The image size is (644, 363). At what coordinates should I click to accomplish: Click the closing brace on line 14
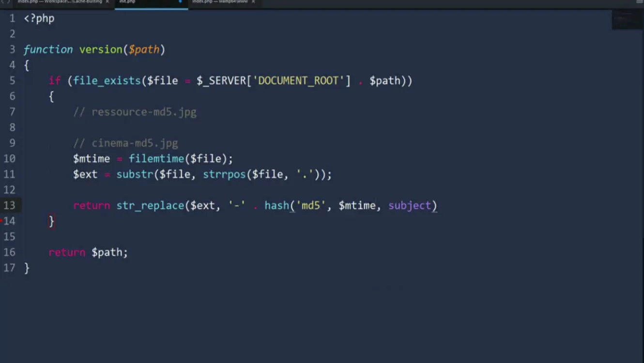[51, 221]
